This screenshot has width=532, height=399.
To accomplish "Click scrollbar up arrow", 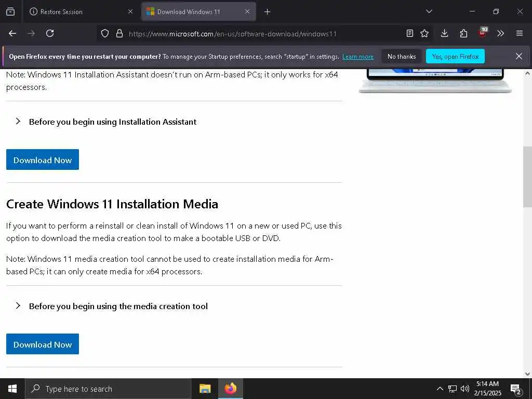I will (x=527, y=73).
